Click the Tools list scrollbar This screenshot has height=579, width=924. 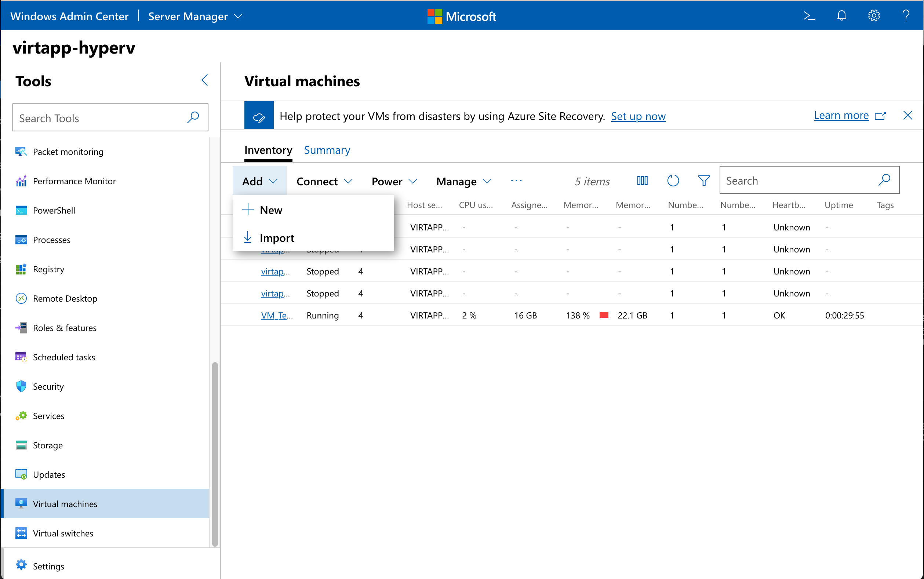(x=215, y=454)
